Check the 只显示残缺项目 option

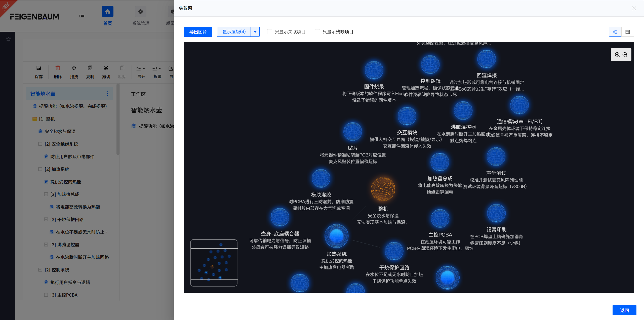pos(317,32)
